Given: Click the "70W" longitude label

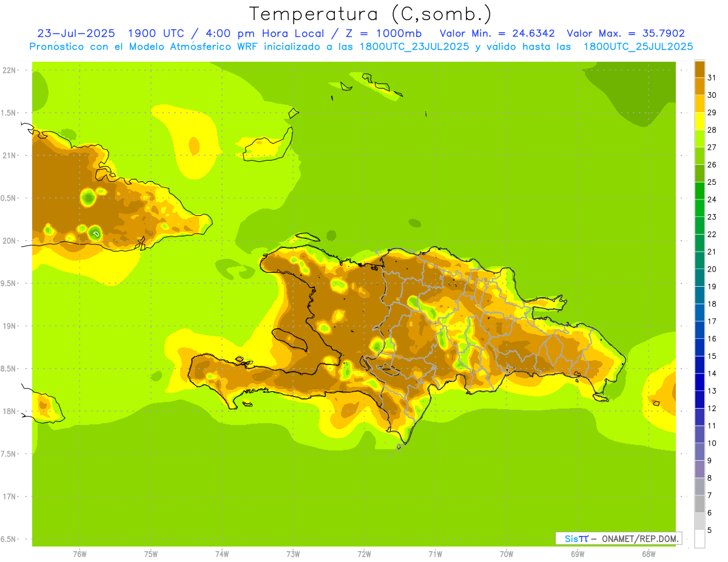Looking at the screenshot, I should tap(507, 554).
